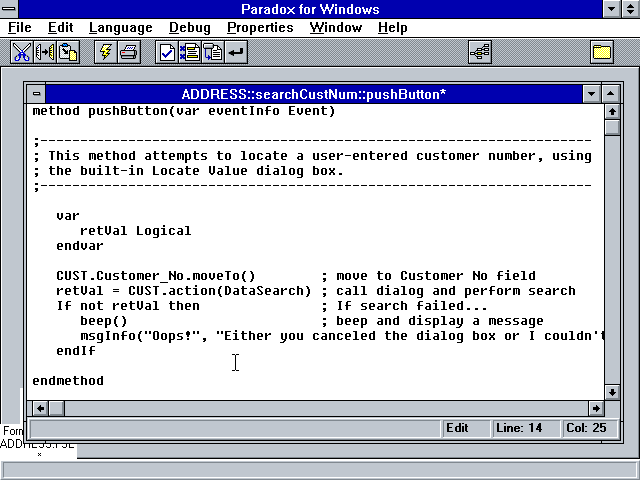Click 'retVal = CUST.action(DataSearch)' line
The width and height of the screenshot is (640, 480).
(x=184, y=291)
